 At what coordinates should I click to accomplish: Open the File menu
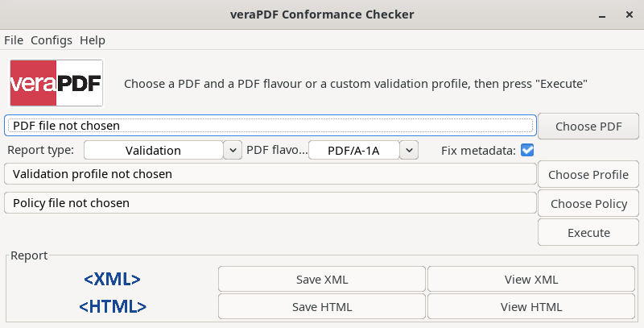click(14, 40)
